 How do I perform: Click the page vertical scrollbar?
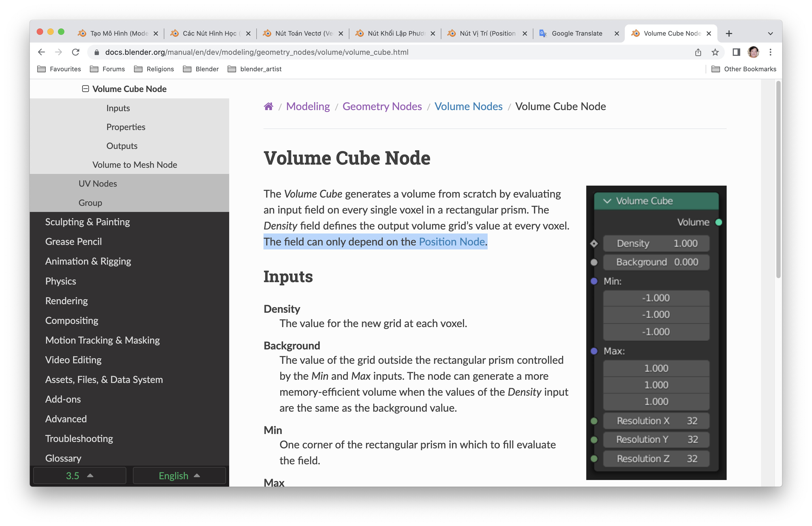pyautogui.click(x=778, y=179)
